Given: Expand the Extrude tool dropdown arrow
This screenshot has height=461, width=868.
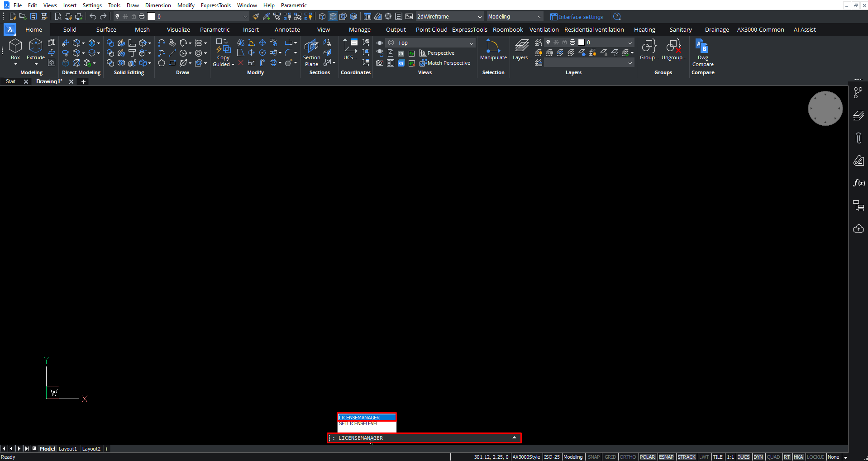Looking at the screenshot, I should 35,64.
